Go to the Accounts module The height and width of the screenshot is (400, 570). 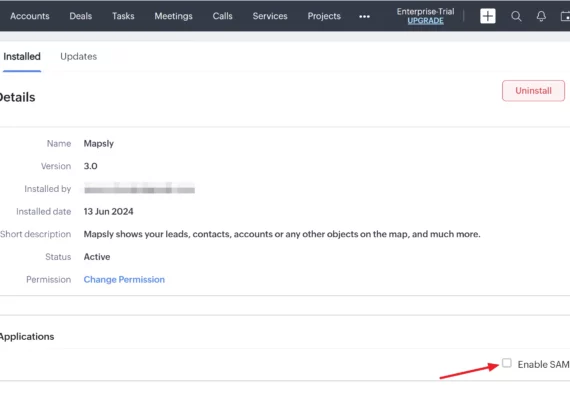coord(30,16)
